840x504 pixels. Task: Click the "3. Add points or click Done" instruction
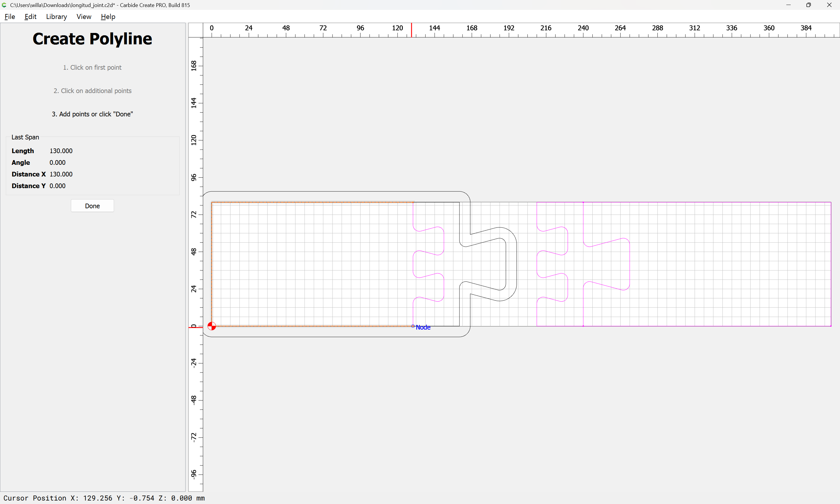pyautogui.click(x=92, y=114)
